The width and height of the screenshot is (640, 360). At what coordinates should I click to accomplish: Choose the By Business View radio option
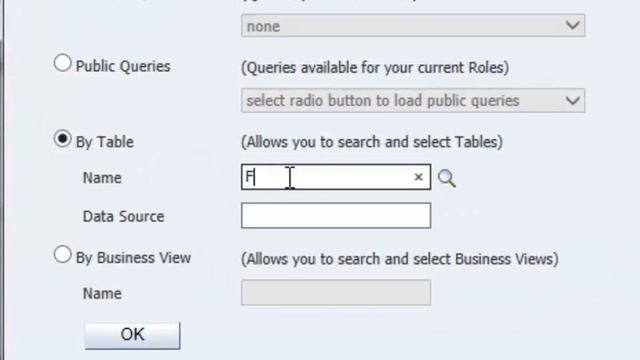tap(62, 255)
